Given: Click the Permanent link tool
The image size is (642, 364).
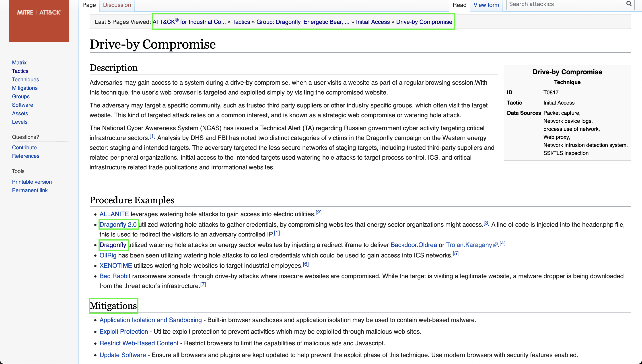Looking at the screenshot, I should click(30, 190).
